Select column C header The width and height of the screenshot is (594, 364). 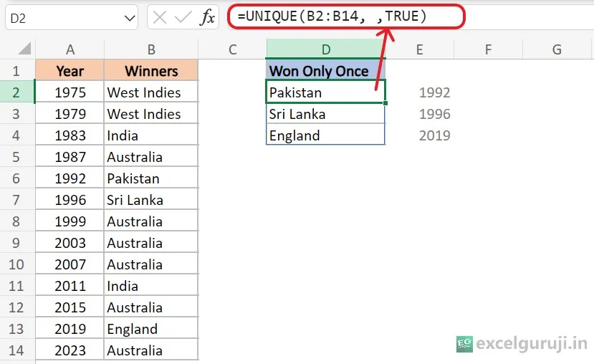[233, 49]
